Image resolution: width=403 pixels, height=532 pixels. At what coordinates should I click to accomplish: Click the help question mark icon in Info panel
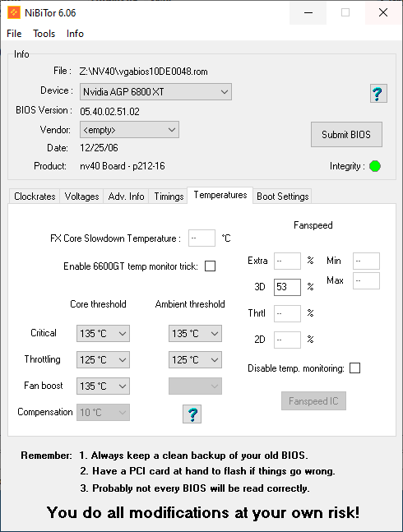378,93
